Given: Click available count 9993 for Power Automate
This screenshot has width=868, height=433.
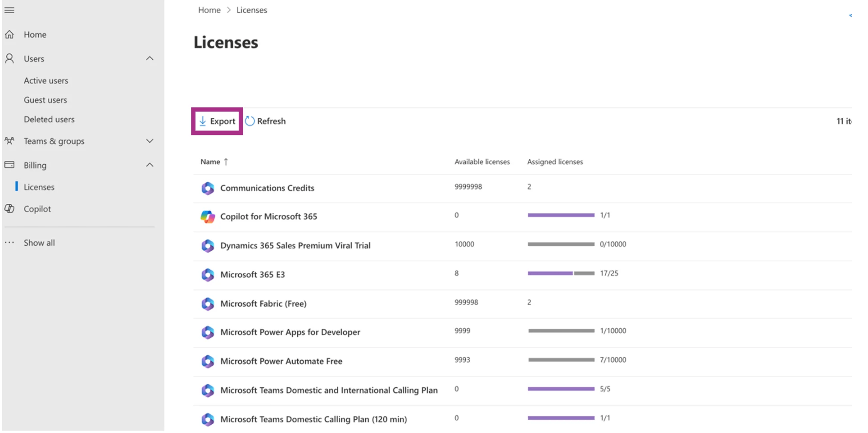Looking at the screenshot, I should tap(462, 360).
